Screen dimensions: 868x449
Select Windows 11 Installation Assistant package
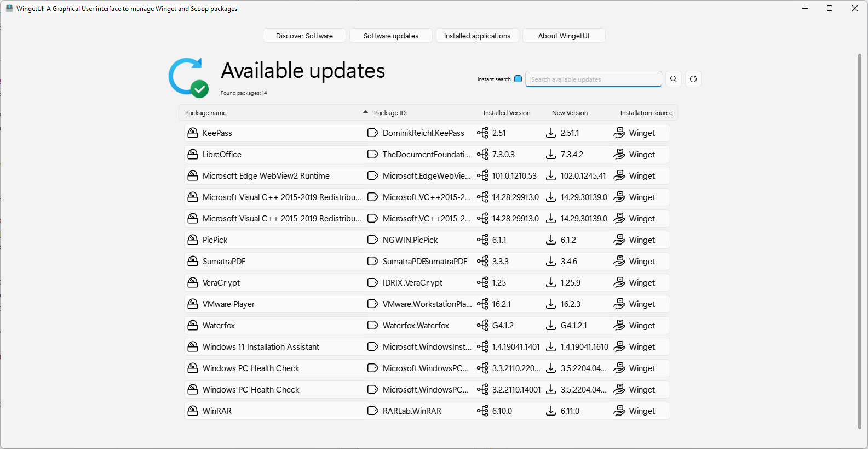(x=261, y=347)
